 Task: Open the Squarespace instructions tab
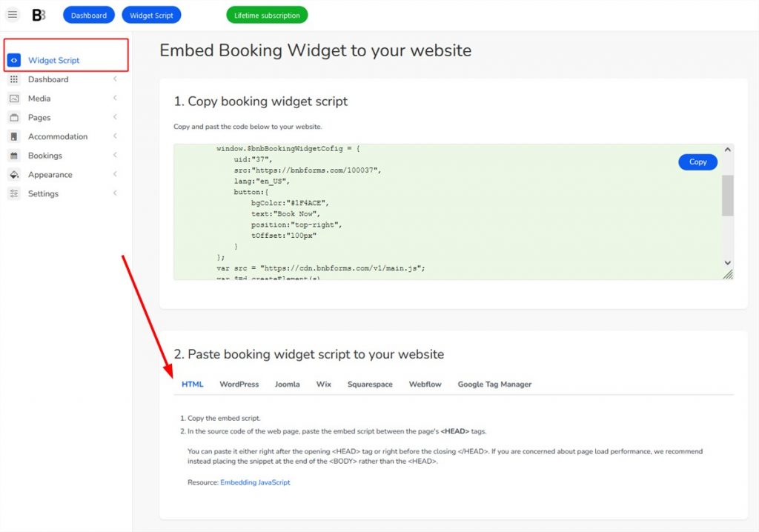369,384
